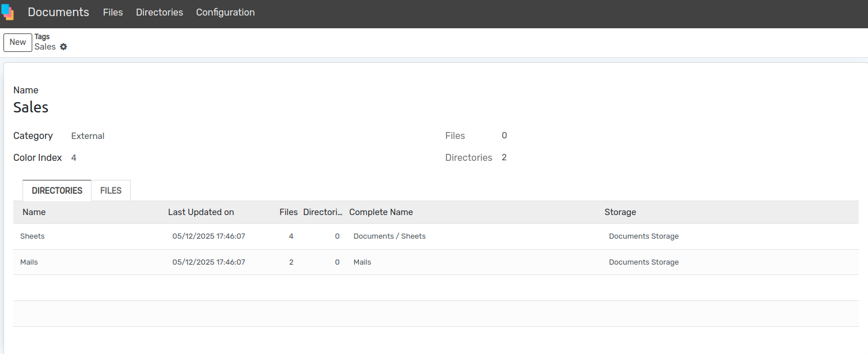
Task: Select the DIRECTORIES tab
Action: [57, 191]
